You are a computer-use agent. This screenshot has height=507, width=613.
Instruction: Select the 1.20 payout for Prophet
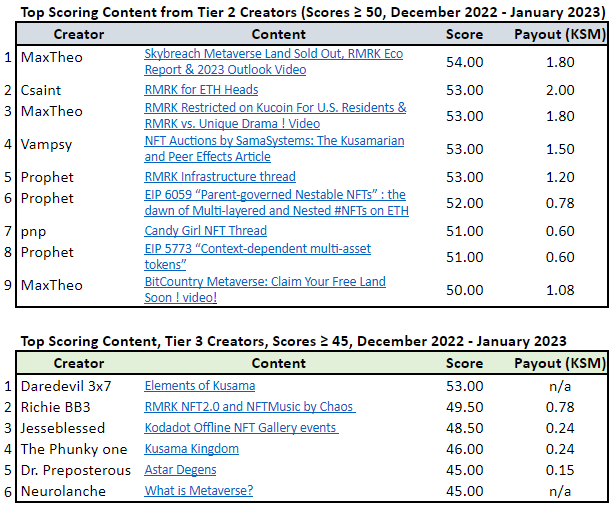560,177
